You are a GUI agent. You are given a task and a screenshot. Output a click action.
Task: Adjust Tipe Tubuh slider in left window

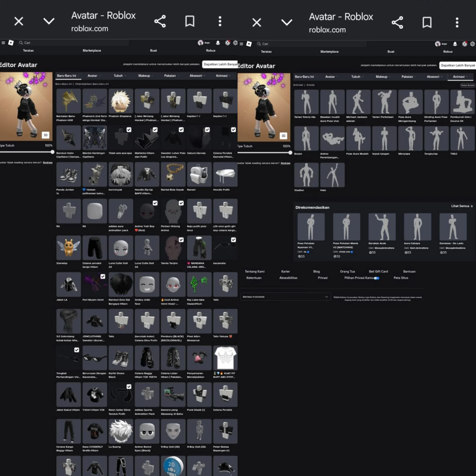tap(52, 152)
